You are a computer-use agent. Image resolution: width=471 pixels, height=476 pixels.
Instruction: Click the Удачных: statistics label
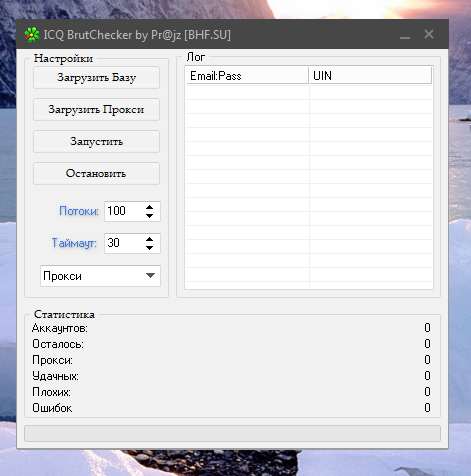point(55,376)
